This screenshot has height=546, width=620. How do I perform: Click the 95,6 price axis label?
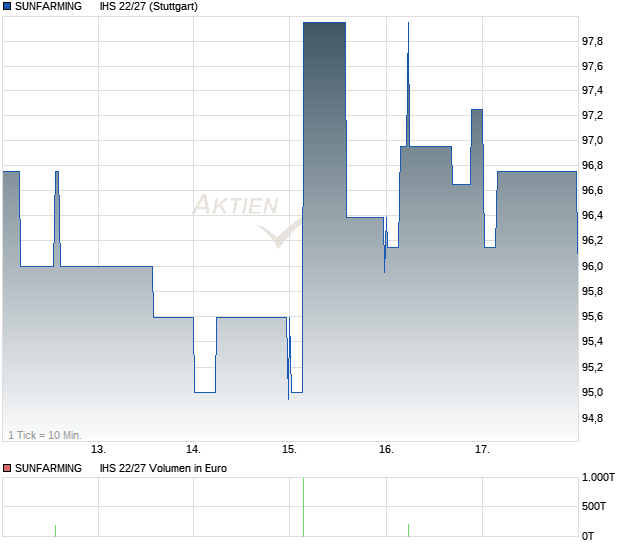pyautogui.click(x=592, y=316)
